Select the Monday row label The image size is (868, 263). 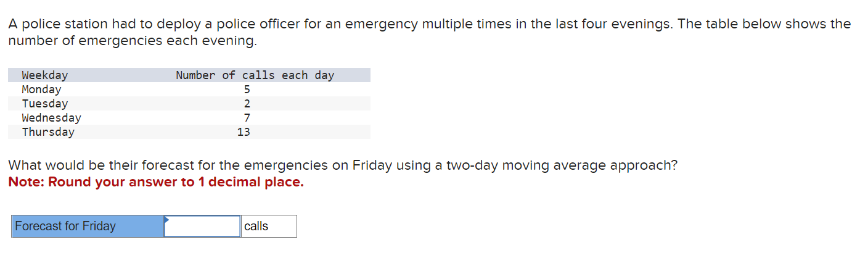[x=41, y=90]
